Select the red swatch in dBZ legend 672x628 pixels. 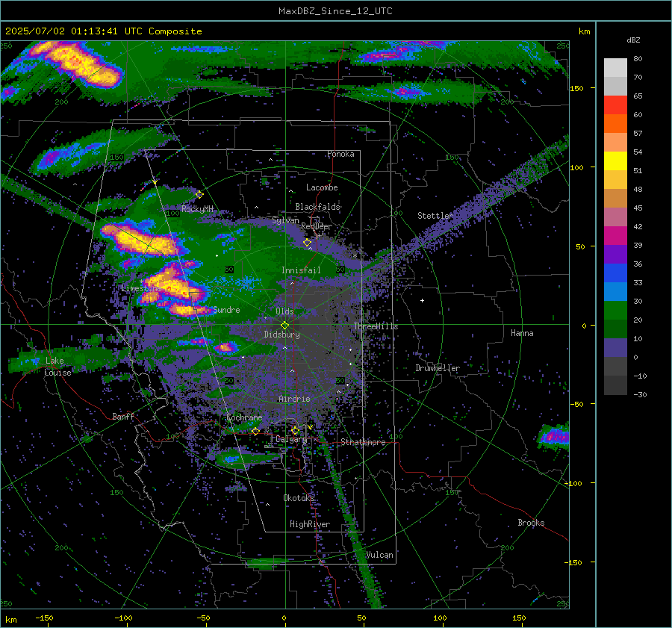click(615, 105)
